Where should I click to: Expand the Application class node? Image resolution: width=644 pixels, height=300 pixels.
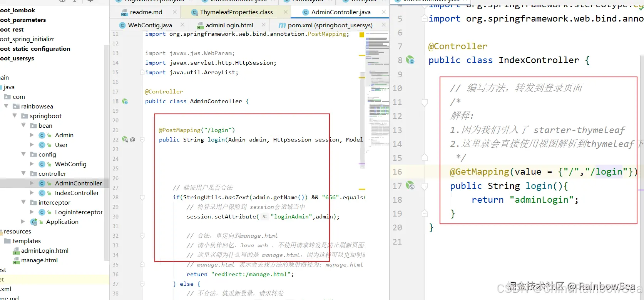pyautogui.click(x=23, y=222)
